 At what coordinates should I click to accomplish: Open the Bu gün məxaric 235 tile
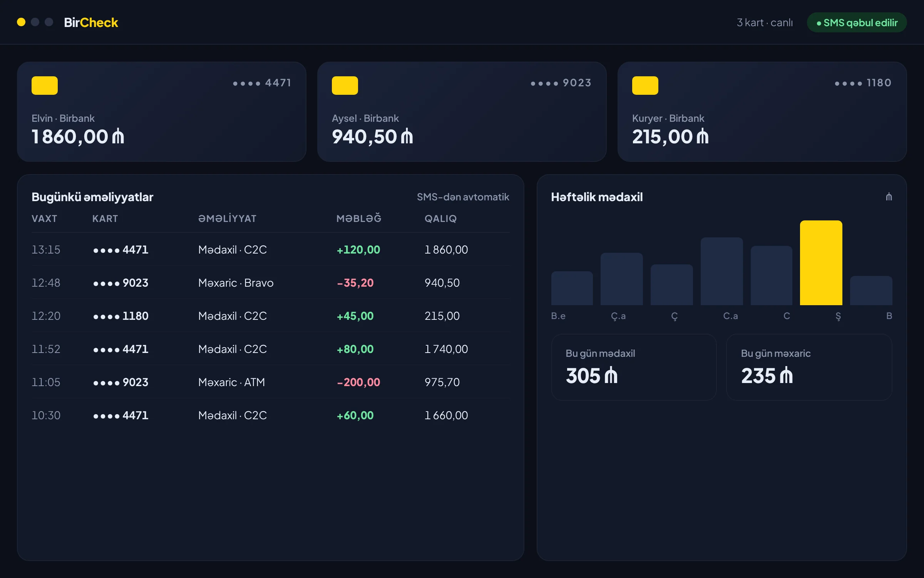point(809,367)
